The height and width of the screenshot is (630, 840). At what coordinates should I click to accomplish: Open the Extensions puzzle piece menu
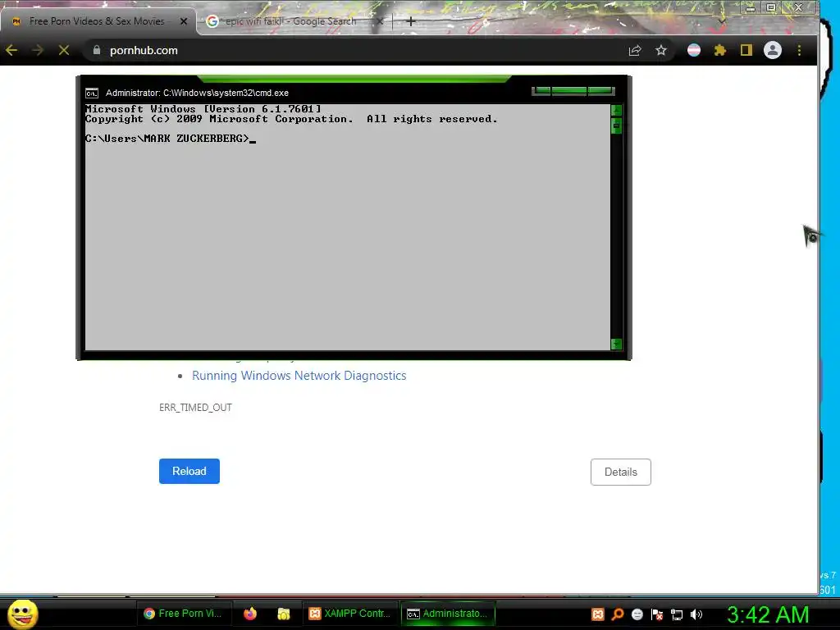720,50
